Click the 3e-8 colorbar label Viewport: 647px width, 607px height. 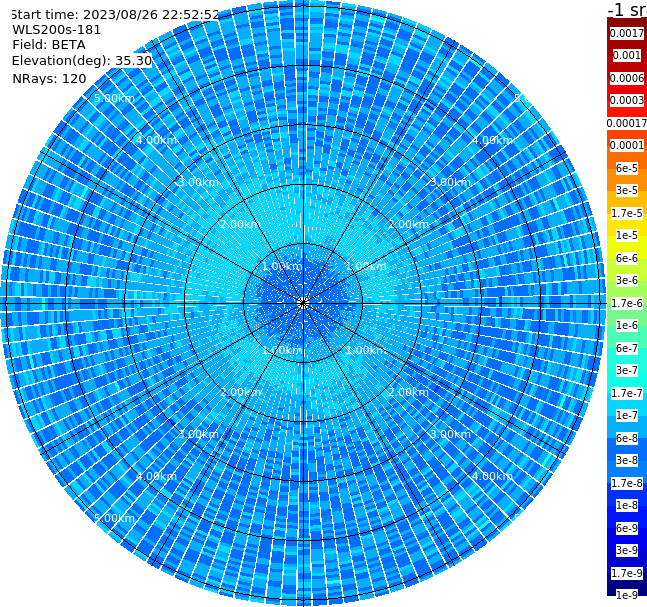tap(627, 460)
